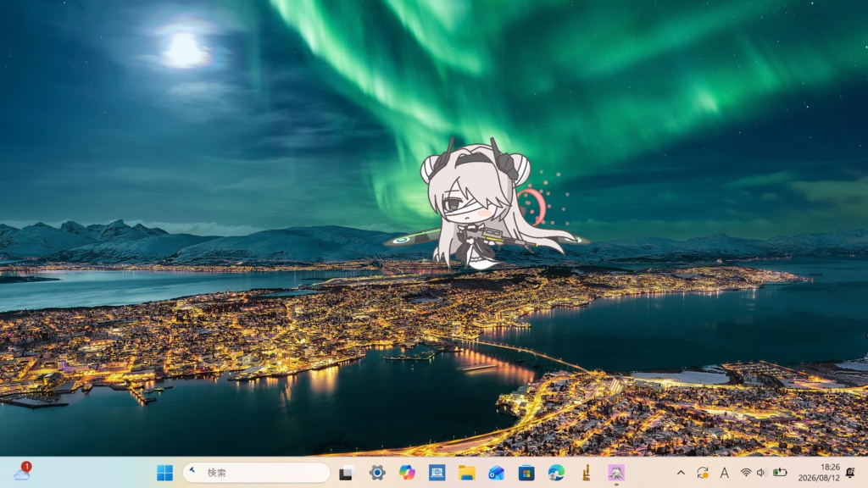The width and height of the screenshot is (868, 488).
Task: Open the notification bell icon
Action: pos(850,473)
